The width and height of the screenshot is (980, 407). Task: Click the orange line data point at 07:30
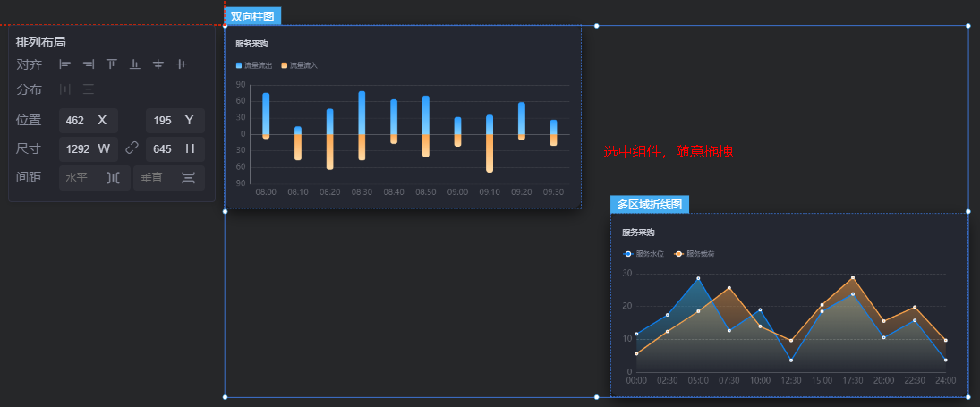729,288
